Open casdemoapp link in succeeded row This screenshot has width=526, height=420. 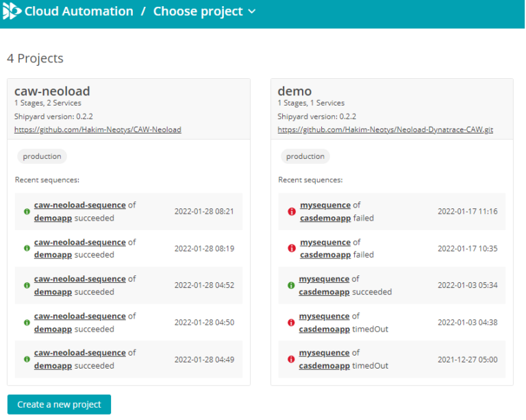click(325, 292)
